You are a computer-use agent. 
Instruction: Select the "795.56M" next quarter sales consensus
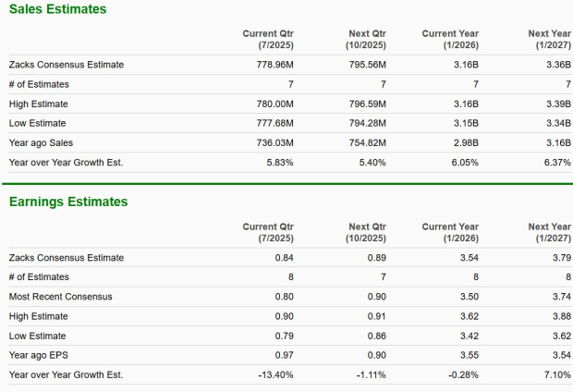[367, 65]
